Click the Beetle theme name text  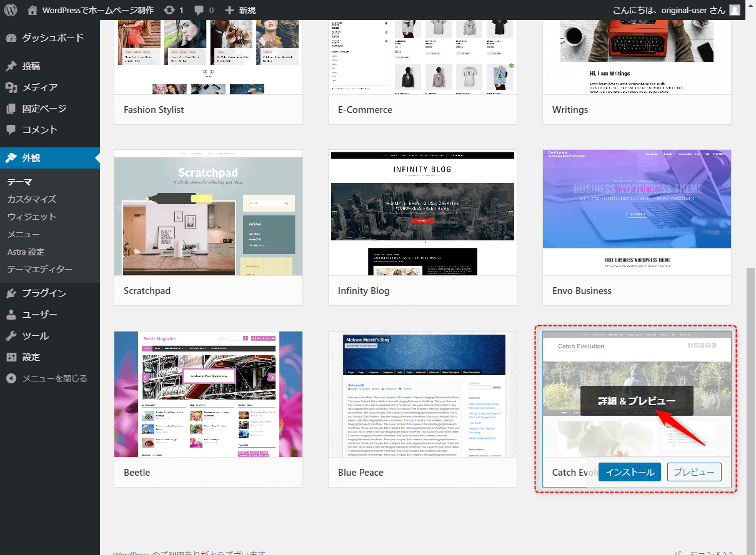tap(137, 473)
